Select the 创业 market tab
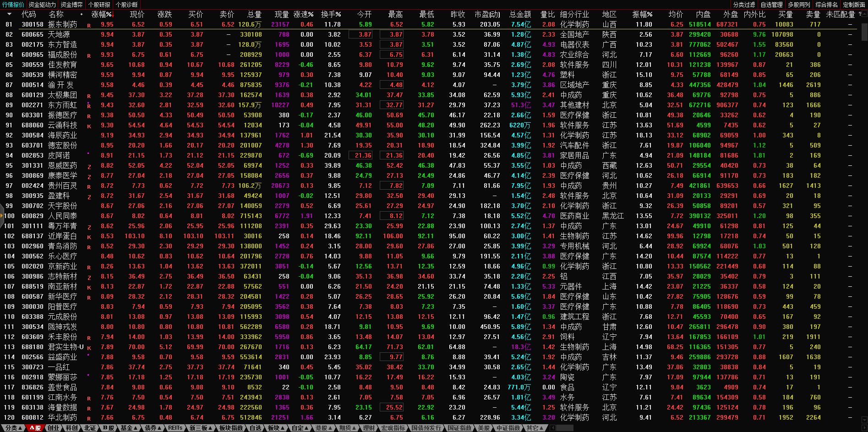The width and height of the screenshot is (868, 432). point(54,428)
